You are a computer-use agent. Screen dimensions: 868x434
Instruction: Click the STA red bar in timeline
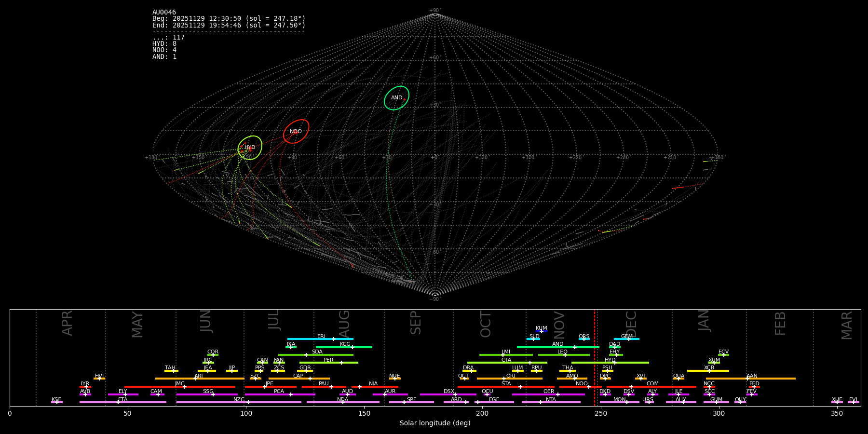coord(506,387)
